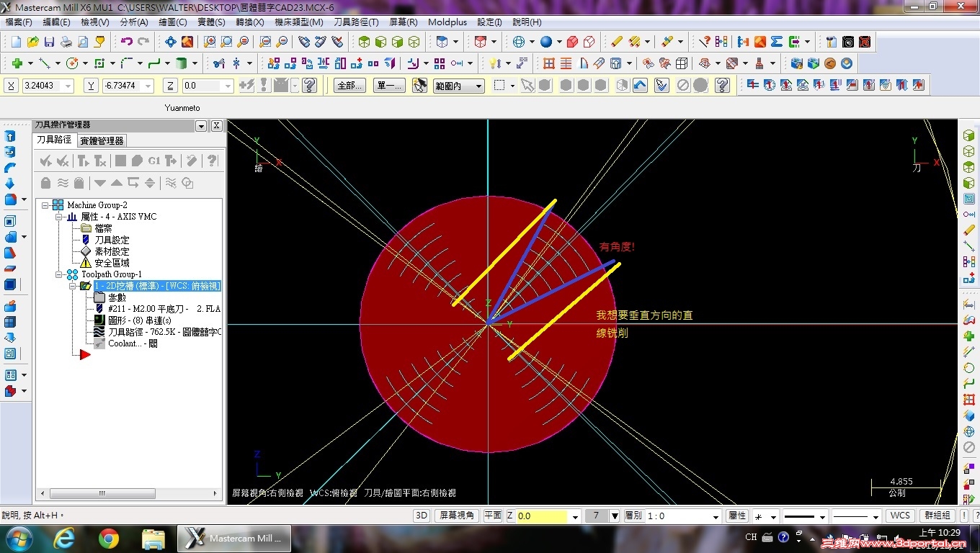Image resolution: width=980 pixels, height=553 pixels.
Task: Open the 機床類型(M) menu
Action: coord(299,22)
